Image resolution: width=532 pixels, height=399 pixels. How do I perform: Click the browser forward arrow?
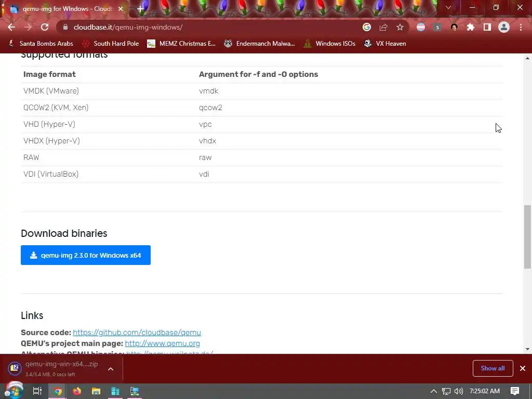click(x=28, y=27)
